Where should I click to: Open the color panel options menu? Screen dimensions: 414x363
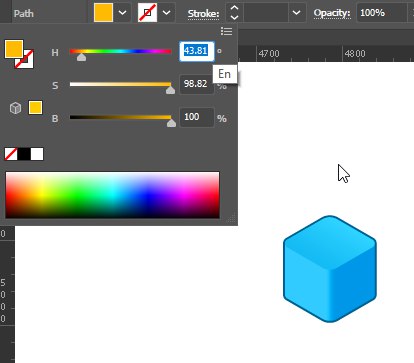pos(226,31)
